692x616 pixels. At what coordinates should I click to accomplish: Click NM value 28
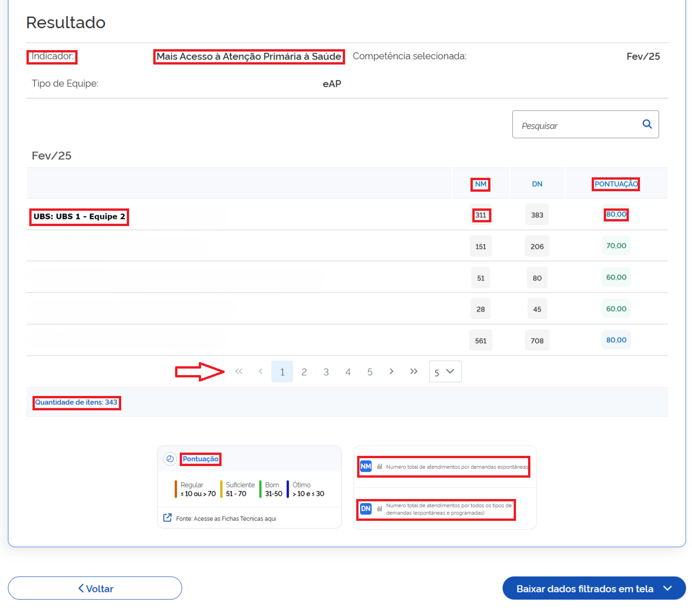tap(481, 309)
